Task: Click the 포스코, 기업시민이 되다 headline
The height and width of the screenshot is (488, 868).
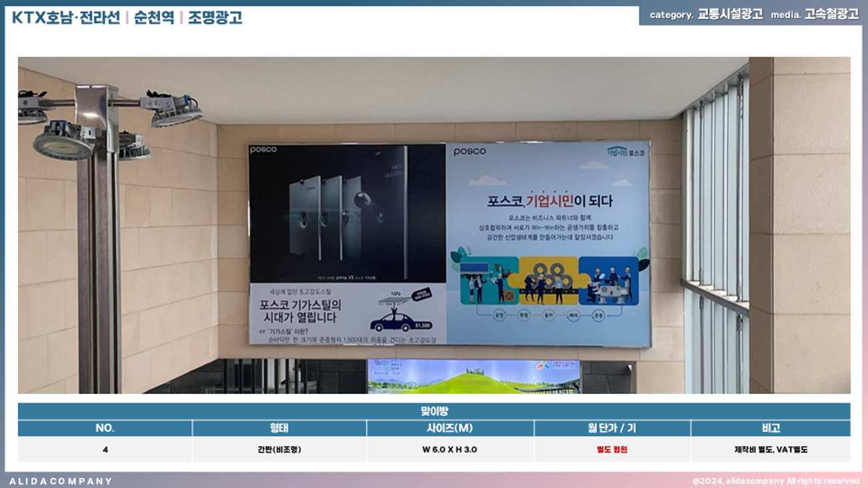Action: click(x=550, y=200)
